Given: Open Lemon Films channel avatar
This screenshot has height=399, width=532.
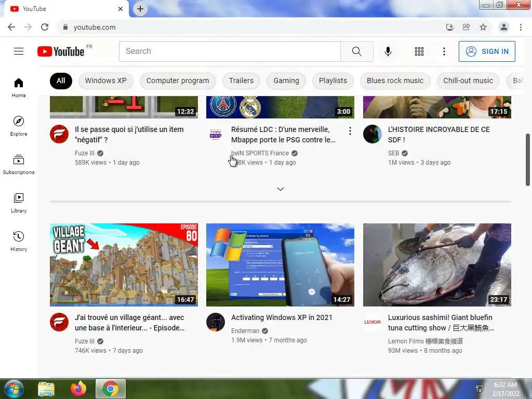Looking at the screenshot, I should pos(372,322).
